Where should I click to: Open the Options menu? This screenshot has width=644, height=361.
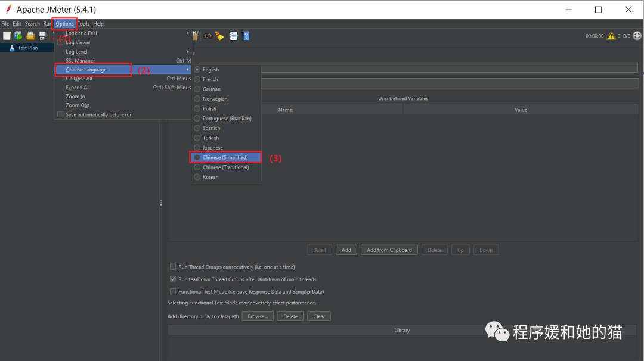pyautogui.click(x=64, y=24)
